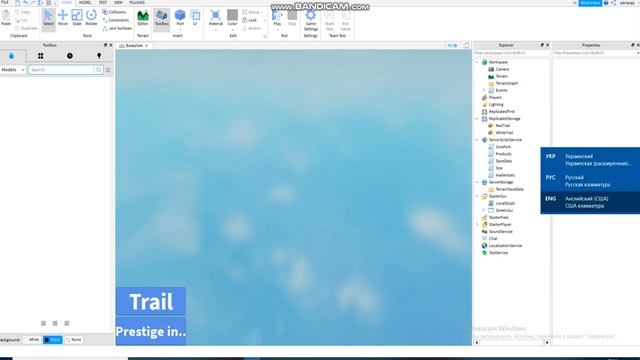Image resolution: width=640 pixels, height=360 pixels.
Task: Click the Filter Properties field
Action: pos(595,53)
